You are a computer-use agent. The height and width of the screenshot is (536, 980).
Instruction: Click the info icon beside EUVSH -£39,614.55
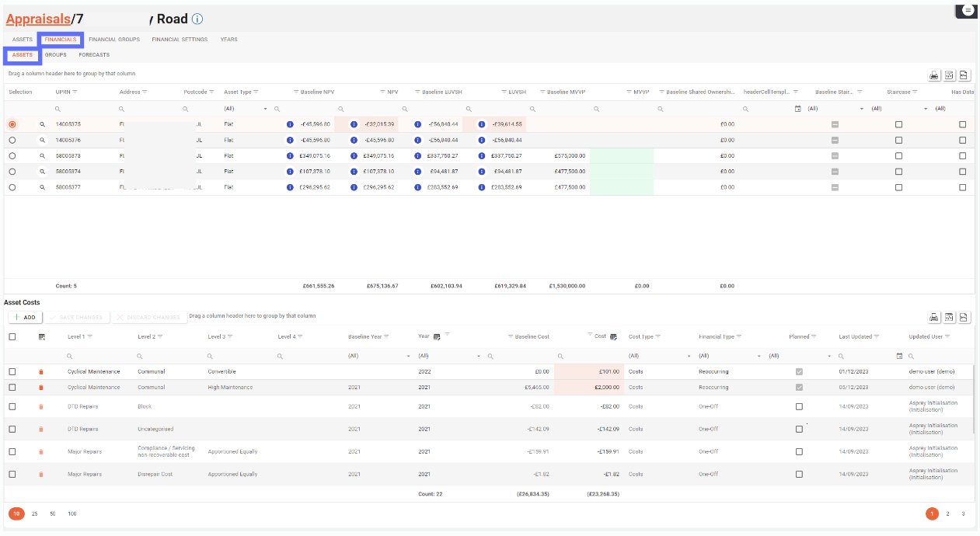(x=481, y=124)
